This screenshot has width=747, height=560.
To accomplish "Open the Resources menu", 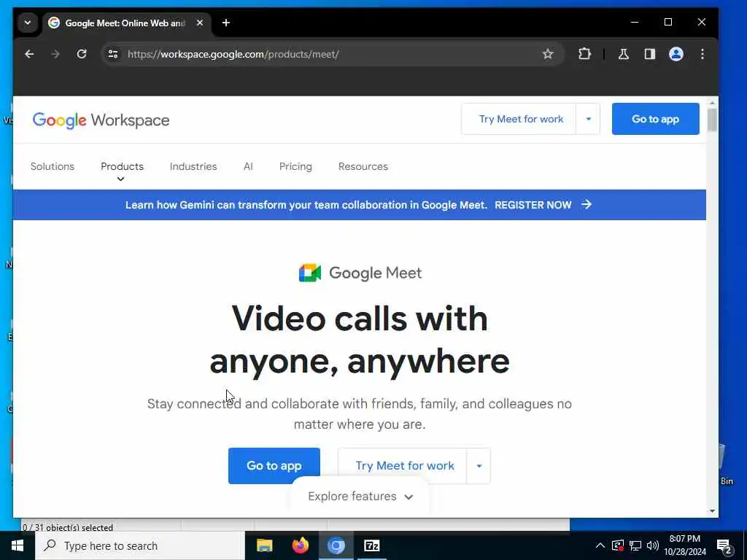I will click(x=363, y=166).
